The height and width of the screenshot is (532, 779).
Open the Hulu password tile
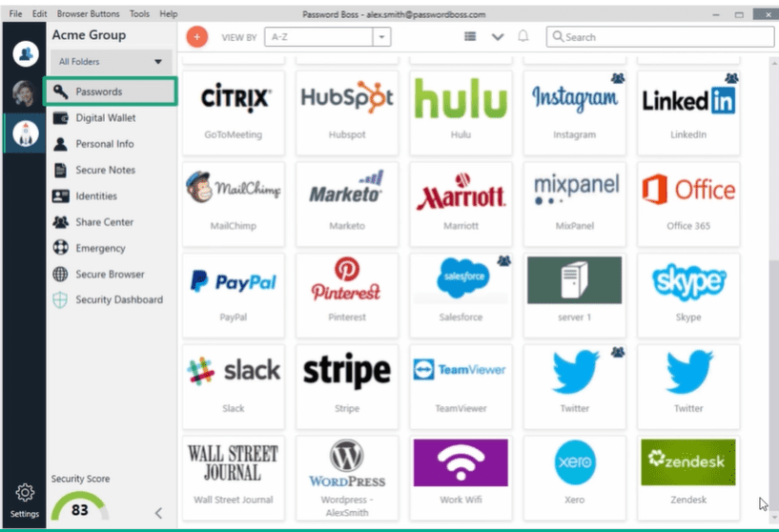(x=461, y=113)
